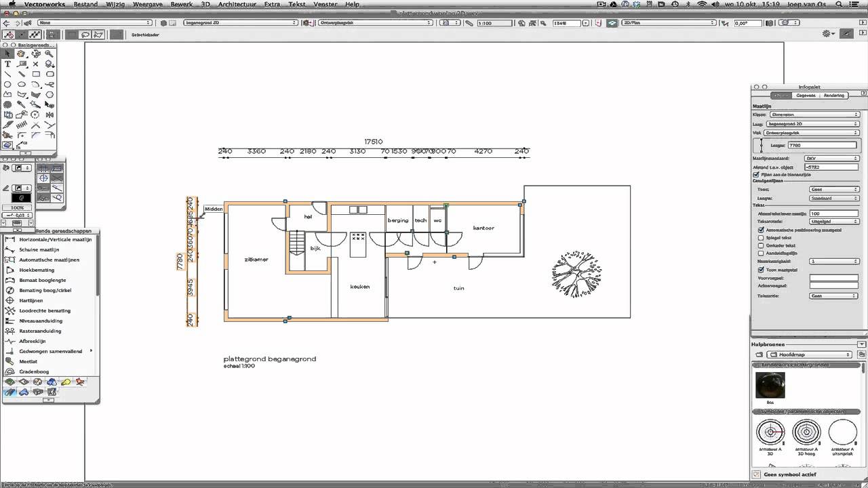Viewport: 868px width, 488px height.
Task: Pick the Hartlijnen tool
Action: point(31,300)
